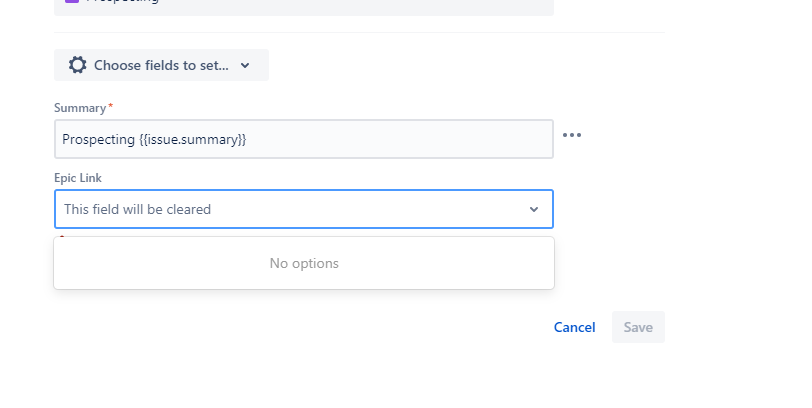Open the Choose fields to set menu
The image size is (812, 408).
click(161, 65)
